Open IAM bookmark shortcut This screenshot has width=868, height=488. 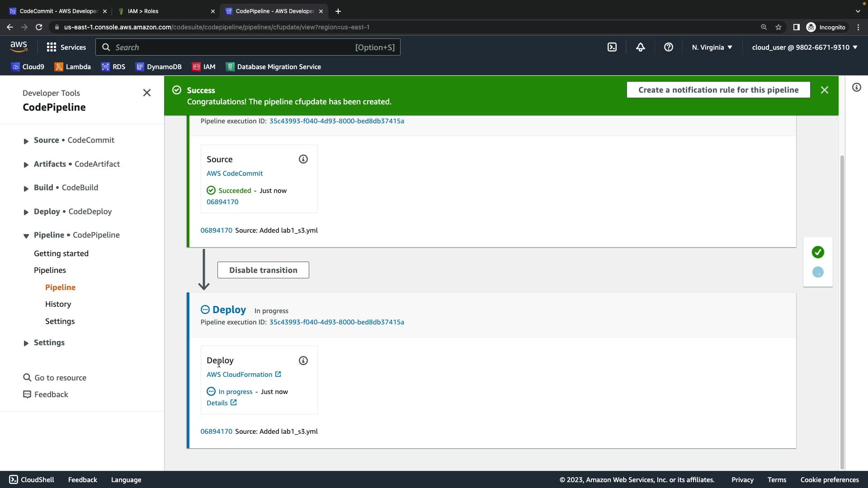(x=203, y=67)
